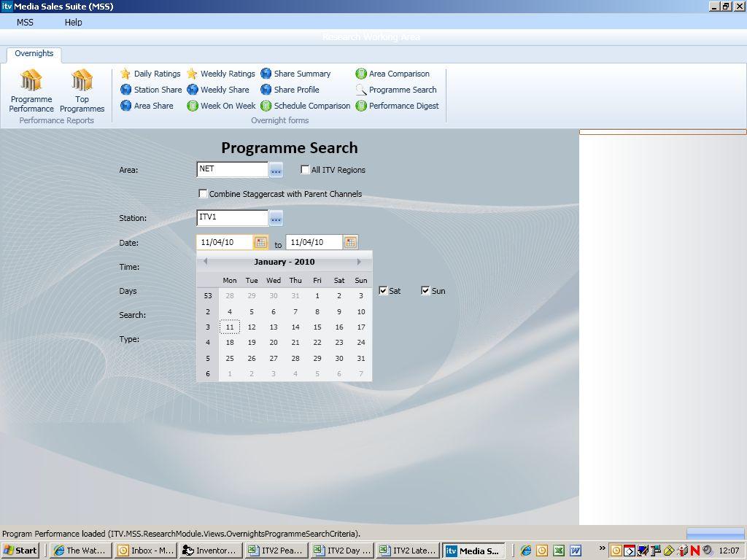Pick January 15 in calendar

click(317, 327)
